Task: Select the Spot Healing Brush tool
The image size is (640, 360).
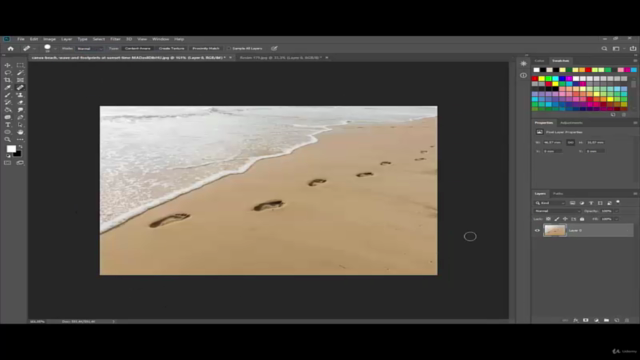Action: click(20, 87)
